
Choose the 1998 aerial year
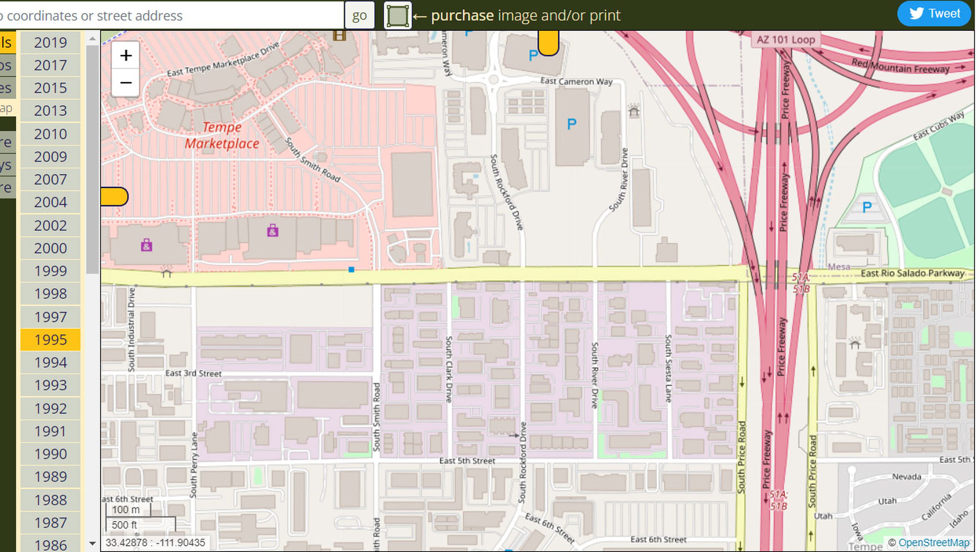[x=50, y=294]
